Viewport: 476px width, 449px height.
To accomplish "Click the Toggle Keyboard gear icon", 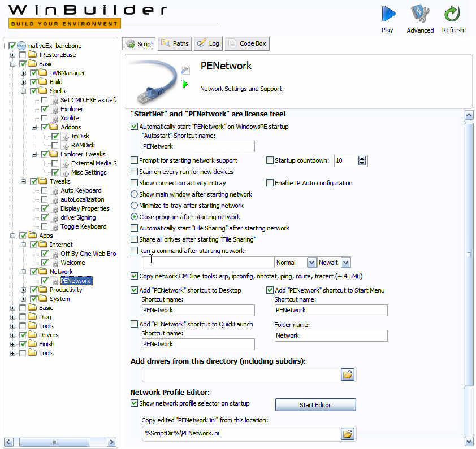I will point(55,227).
